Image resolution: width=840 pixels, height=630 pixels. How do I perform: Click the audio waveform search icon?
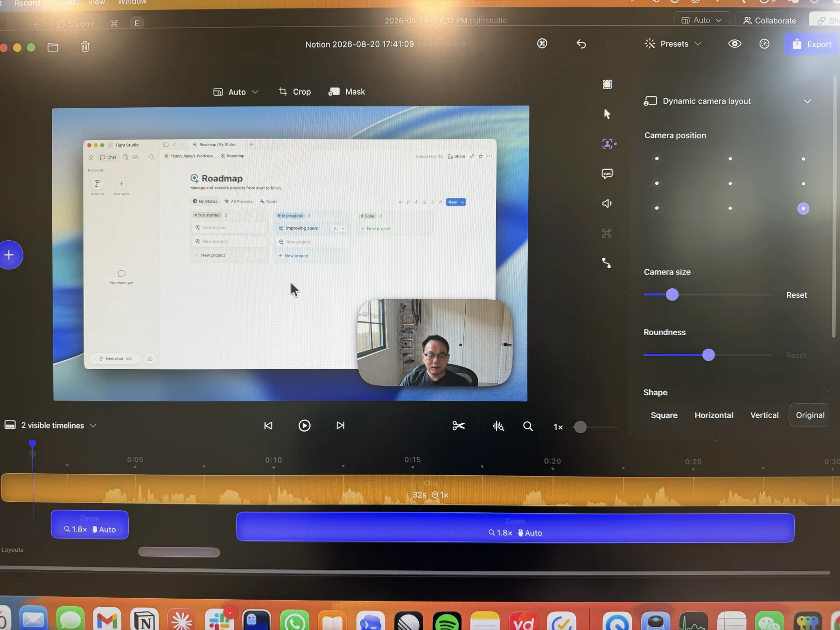tap(498, 426)
